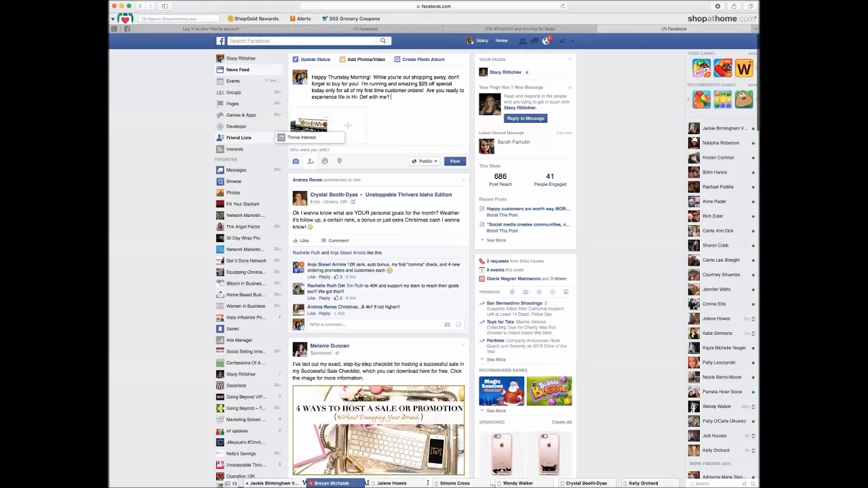
Task: Click Reply to Message button
Action: [x=525, y=118]
